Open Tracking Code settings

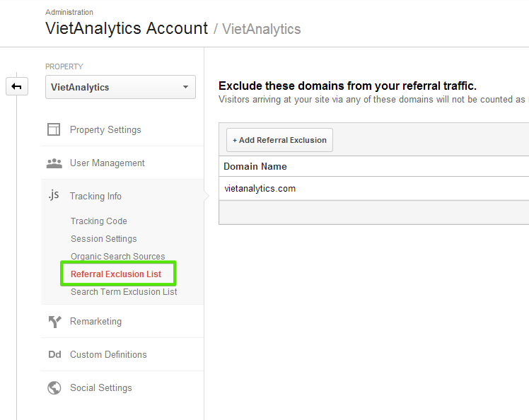(x=99, y=221)
